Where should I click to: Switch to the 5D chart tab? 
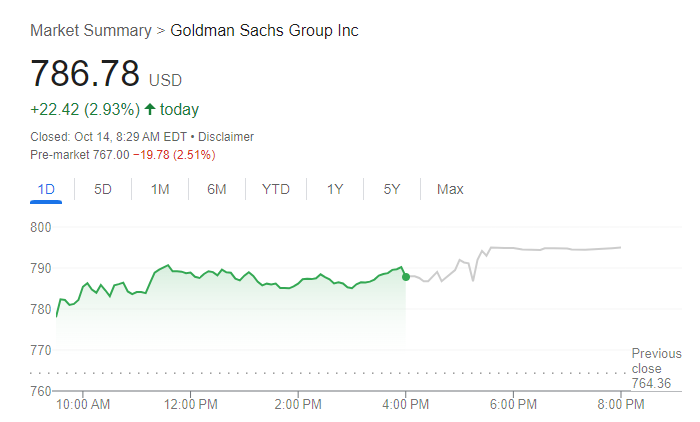coord(103,189)
